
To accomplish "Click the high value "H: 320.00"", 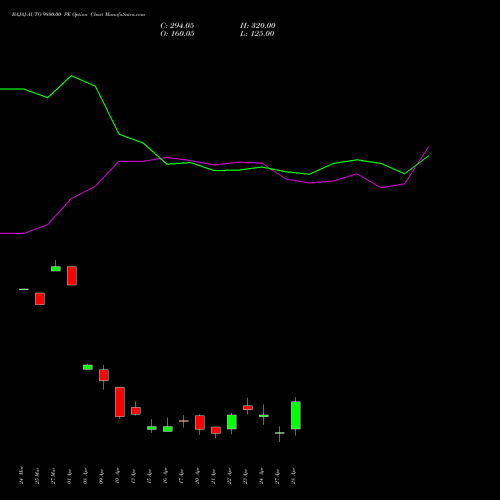I will pyautogui.click(x=258, y=26).
